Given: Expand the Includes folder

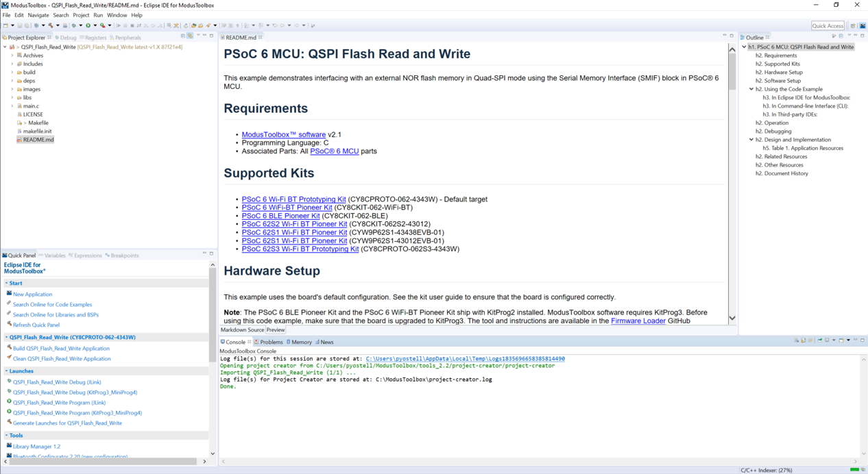Looking at the screenshot, I should click(12, 64).
